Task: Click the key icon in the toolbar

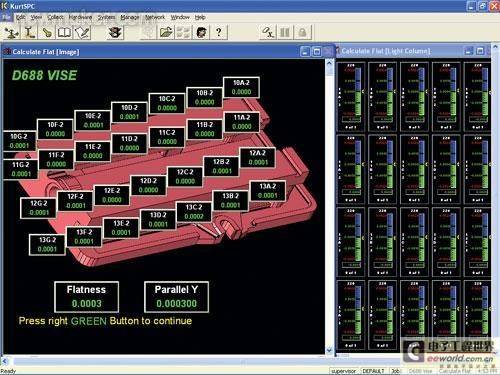Action: (47, 32)
